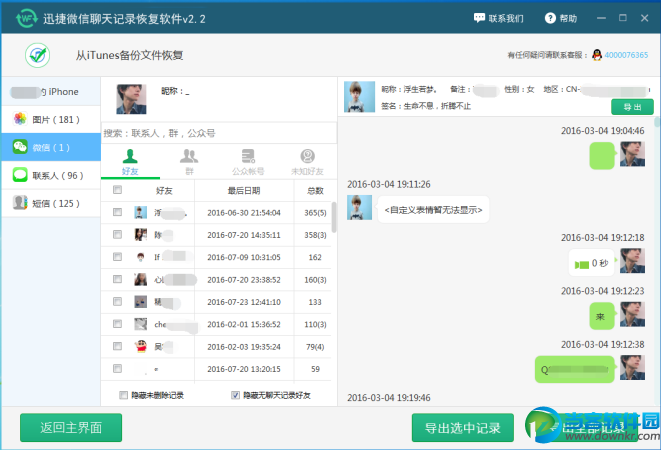Focus the search contacts, groups, accounts field

[x=219, y=133]
